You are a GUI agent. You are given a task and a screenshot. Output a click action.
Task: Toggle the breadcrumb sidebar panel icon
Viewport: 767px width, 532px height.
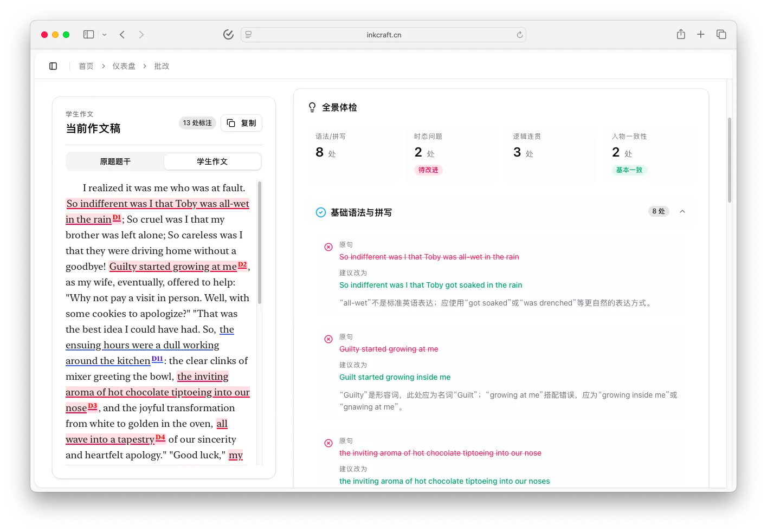(x=53, y=66)
